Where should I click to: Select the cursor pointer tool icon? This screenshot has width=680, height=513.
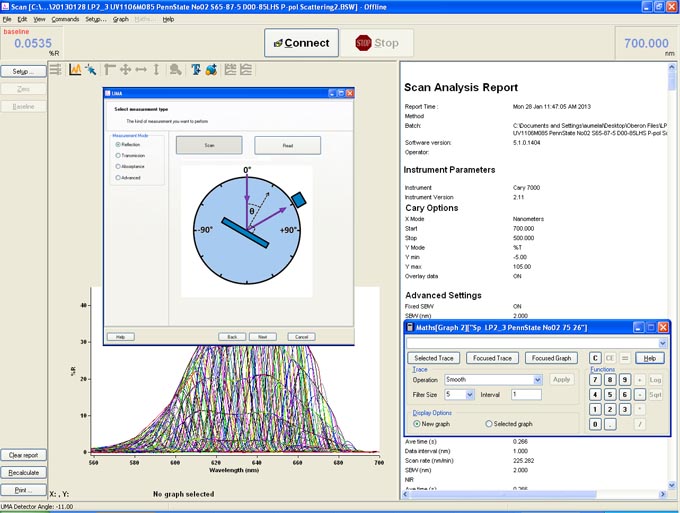[x=90, y=69]
